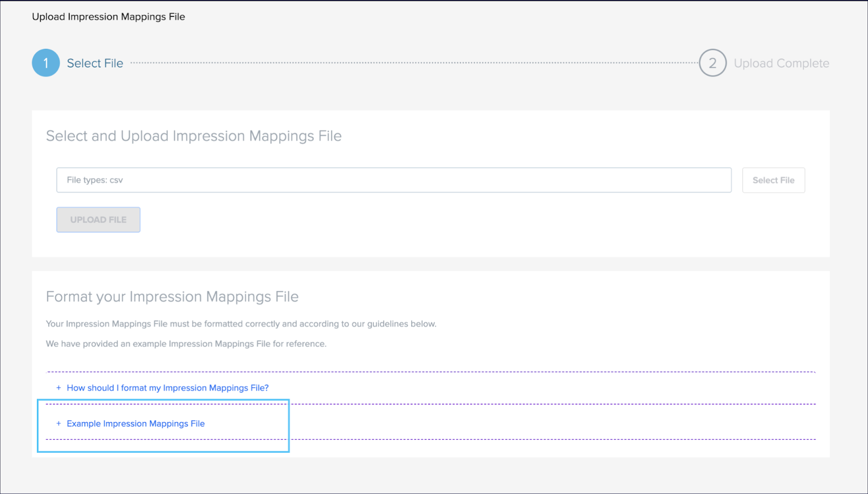Click the 'Upload Impression Mappings File' page title
Viewport: 868px width, 494px height.
[x=108, y=17]
